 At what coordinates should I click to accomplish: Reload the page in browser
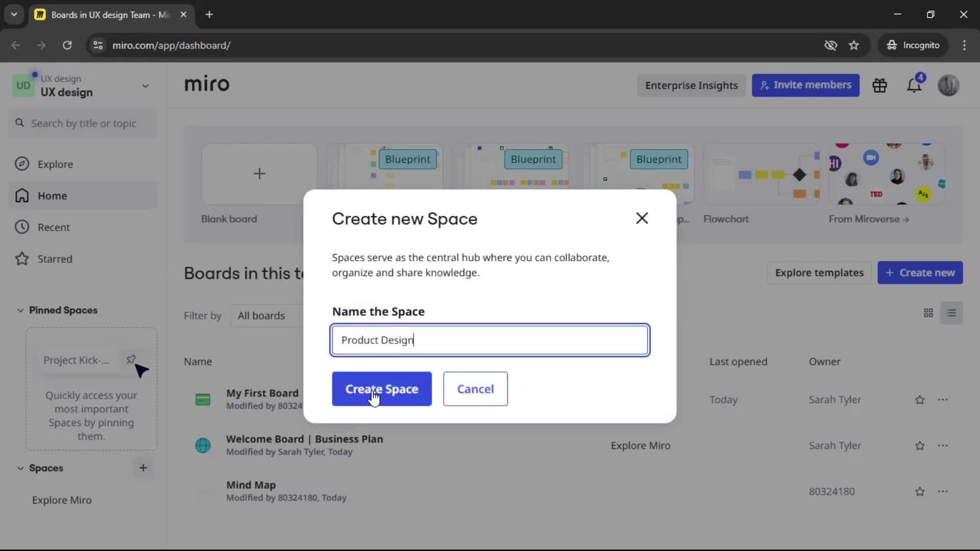pyautogui.click(x=67, y=45)
